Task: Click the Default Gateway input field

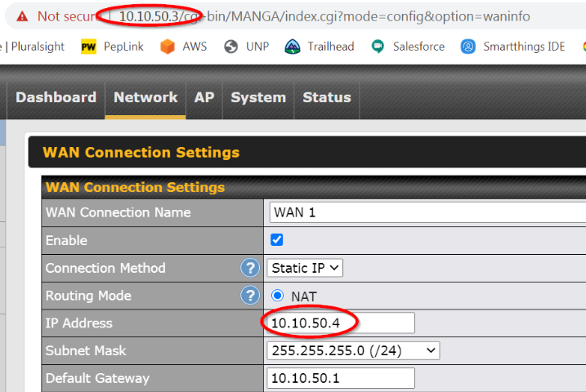Action: pyautogui.click(x=341, y=378)
